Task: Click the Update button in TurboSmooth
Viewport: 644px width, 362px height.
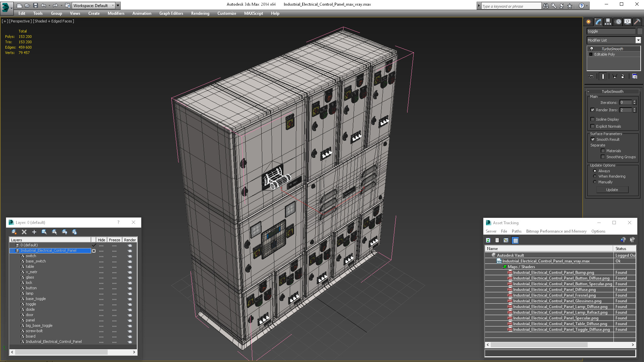Action: point(612,190)
